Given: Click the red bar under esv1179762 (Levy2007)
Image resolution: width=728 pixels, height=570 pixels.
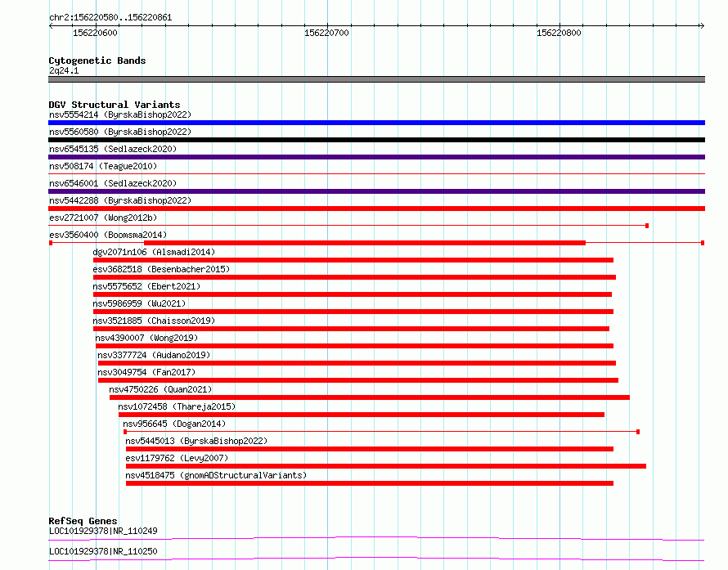Looking at the screenshot, I should (x=386, y=466).
